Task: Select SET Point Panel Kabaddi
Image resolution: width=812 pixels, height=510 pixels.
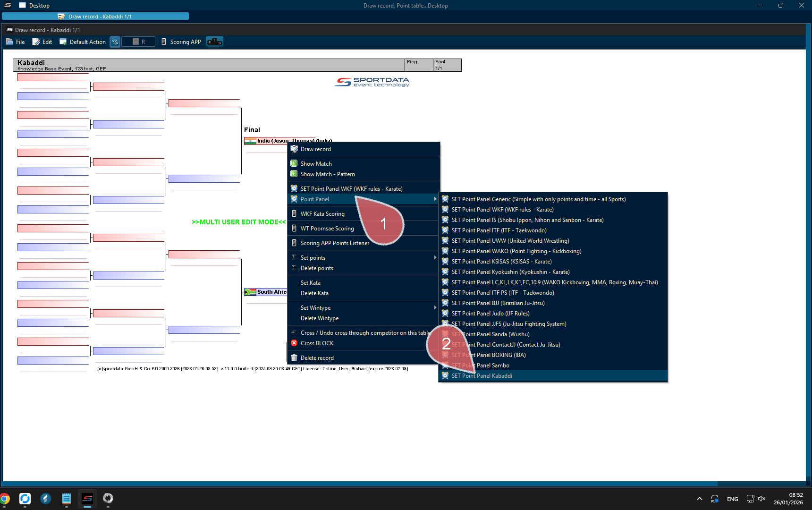Action: [x=482, y=376]
